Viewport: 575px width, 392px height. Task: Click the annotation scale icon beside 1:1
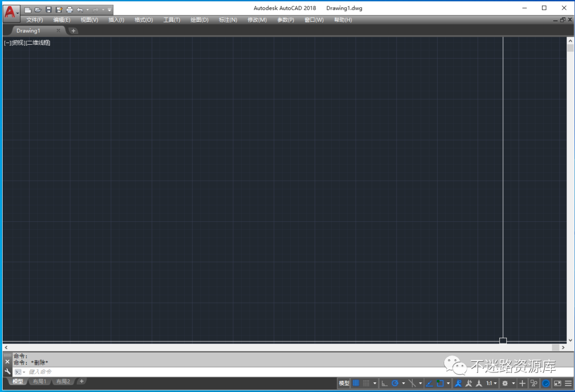[x=479, y=383]
